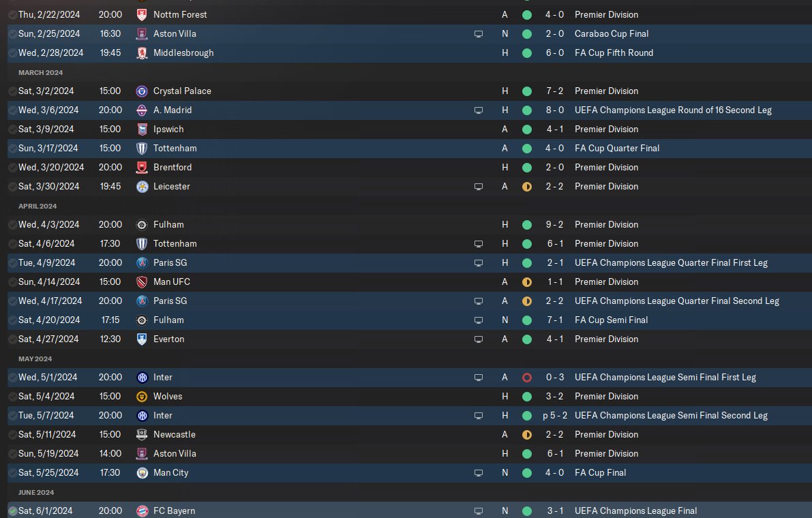Open the UEFA Champions League Final competition link

pyautogui.click(x=635, y=511)
